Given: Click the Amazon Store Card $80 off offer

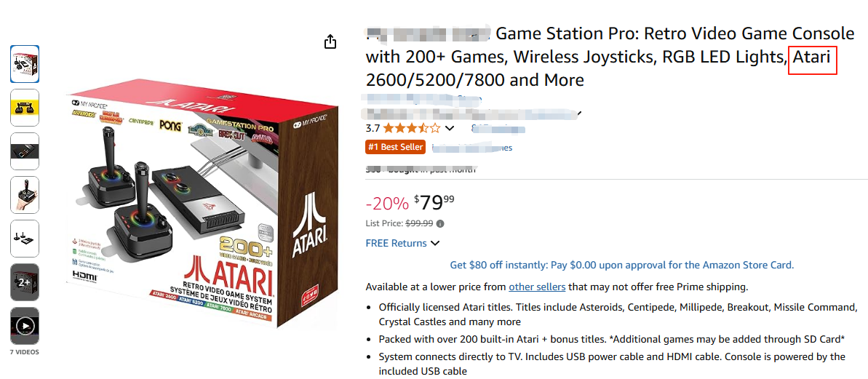Looking at the screenshot, I should click(622, 265).
